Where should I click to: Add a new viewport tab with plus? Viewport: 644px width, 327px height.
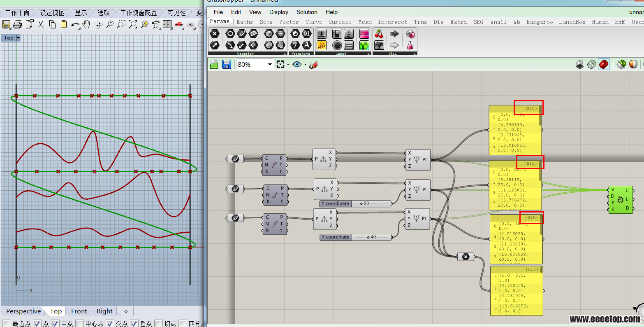click(126, 311)
